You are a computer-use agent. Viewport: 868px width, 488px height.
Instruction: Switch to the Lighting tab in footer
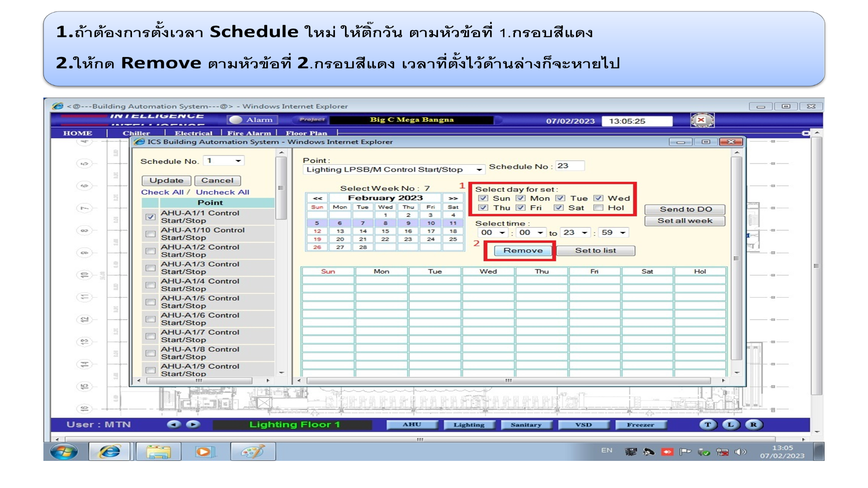point(469,425)
